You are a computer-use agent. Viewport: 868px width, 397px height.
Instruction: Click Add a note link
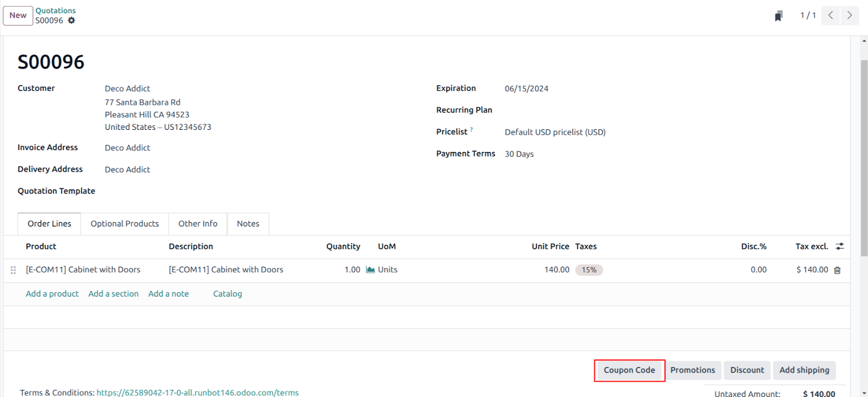click(169, 294)
